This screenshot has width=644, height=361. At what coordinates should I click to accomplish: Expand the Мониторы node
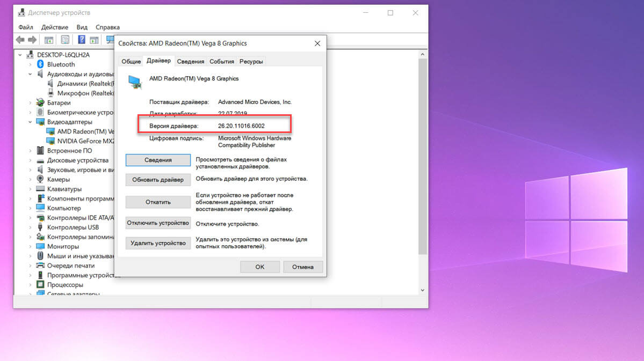point(30,247)
